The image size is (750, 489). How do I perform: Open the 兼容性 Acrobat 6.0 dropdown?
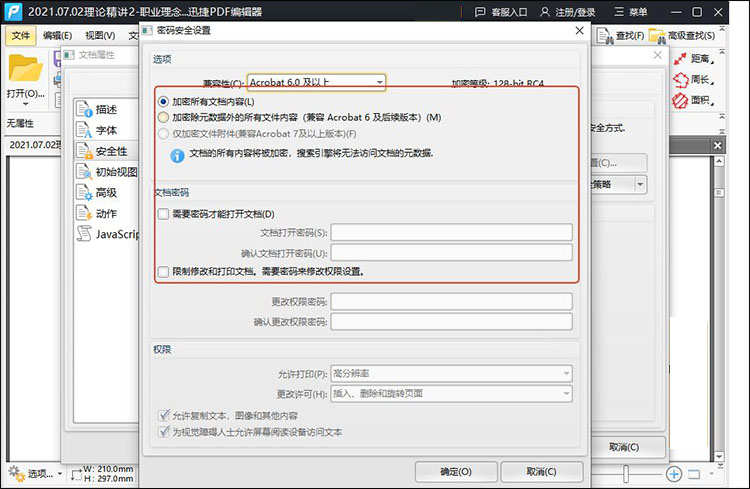316,82
